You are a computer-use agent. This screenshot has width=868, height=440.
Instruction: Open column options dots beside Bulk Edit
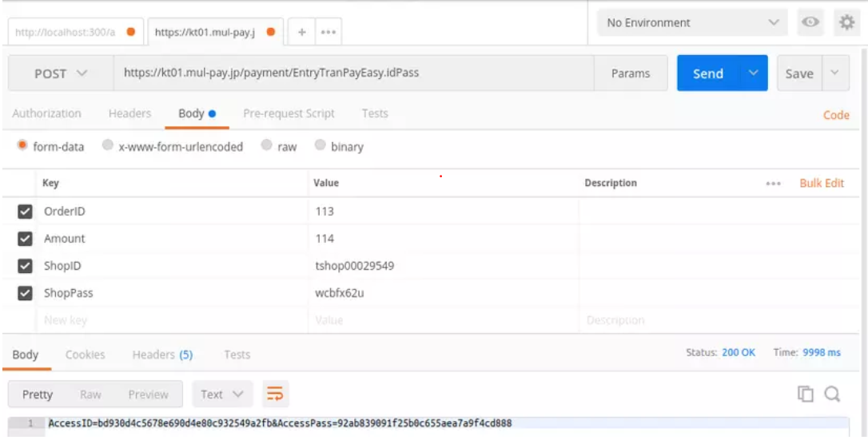[x=773, y=184]
